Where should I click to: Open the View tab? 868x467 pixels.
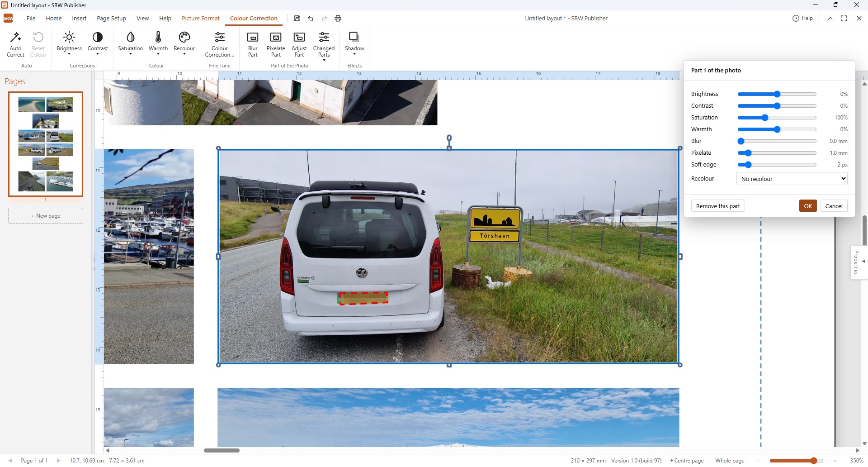click(x=142, y=19)
